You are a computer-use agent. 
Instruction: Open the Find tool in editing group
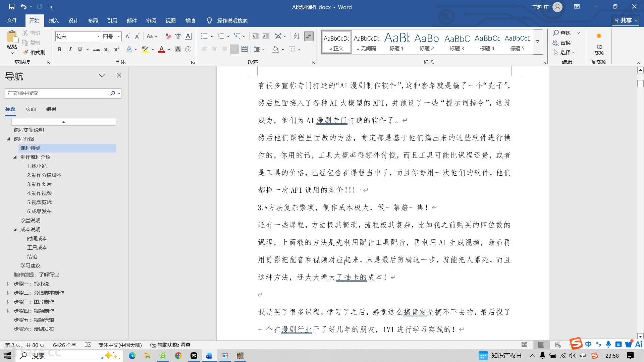click(x=562, y=33)
